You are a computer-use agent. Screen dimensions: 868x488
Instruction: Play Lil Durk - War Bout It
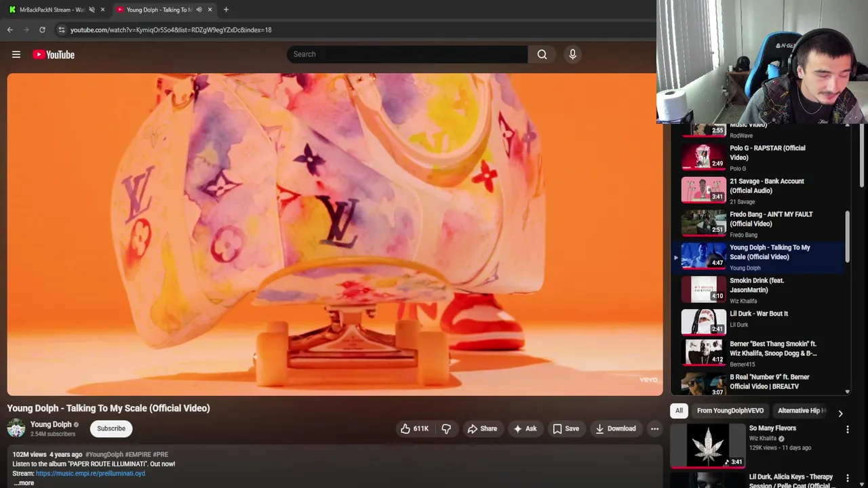click(758, 323)
